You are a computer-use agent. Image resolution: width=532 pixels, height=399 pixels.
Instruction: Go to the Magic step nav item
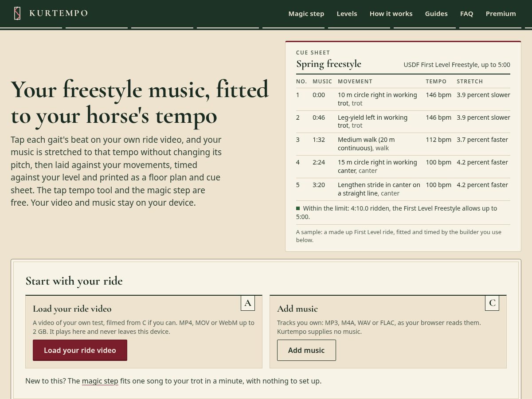(306, 14)
